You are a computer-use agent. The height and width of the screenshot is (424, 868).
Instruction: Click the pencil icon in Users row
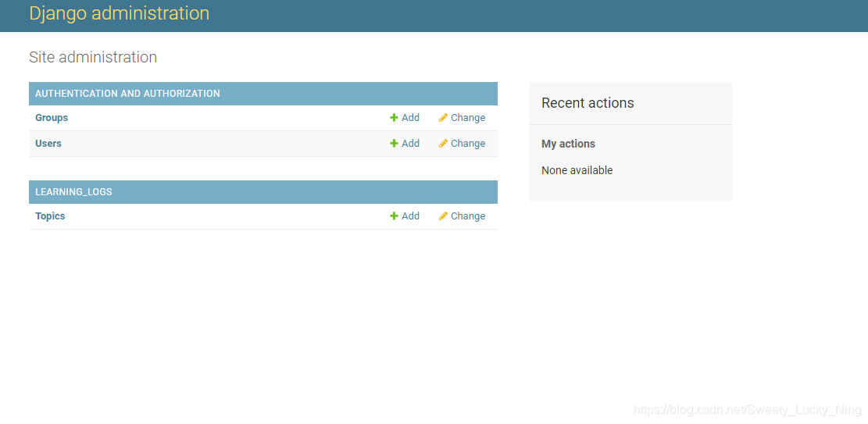[x=443, y=144]
